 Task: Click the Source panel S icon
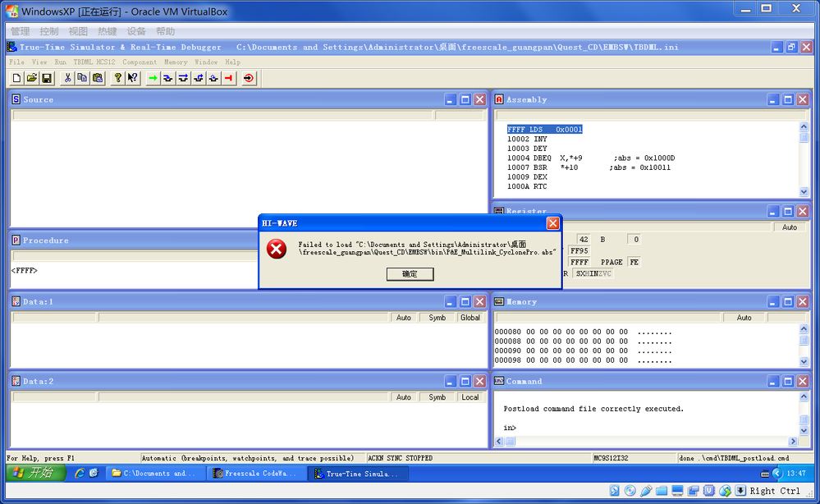coord(16,99)
